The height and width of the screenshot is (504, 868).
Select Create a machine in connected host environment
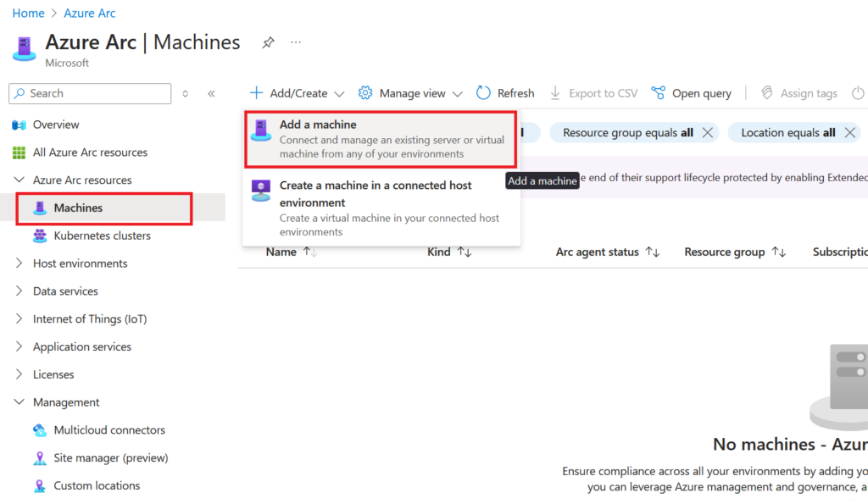(381, 208)
